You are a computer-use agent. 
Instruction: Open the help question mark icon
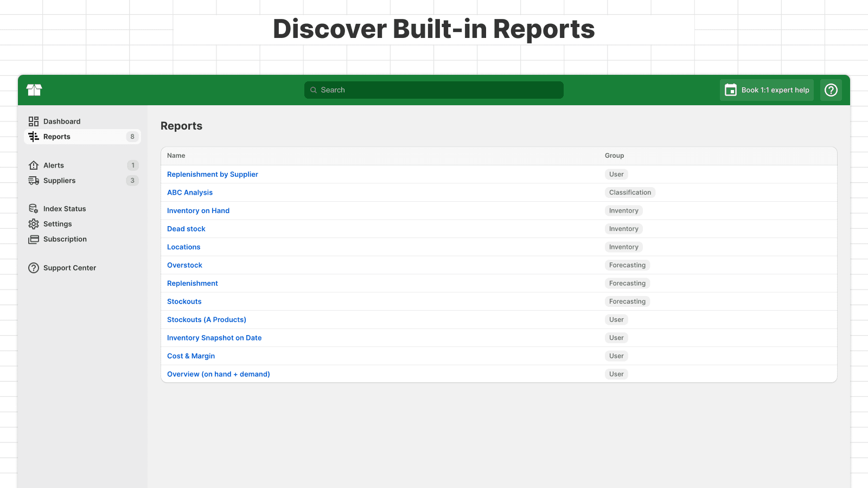tap(831, 90)
